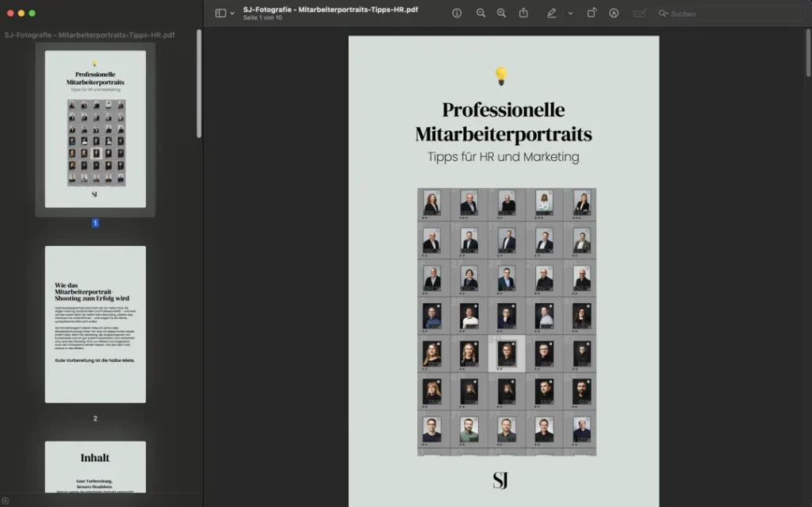Select the highlight pen tool

tap(551, 13)
